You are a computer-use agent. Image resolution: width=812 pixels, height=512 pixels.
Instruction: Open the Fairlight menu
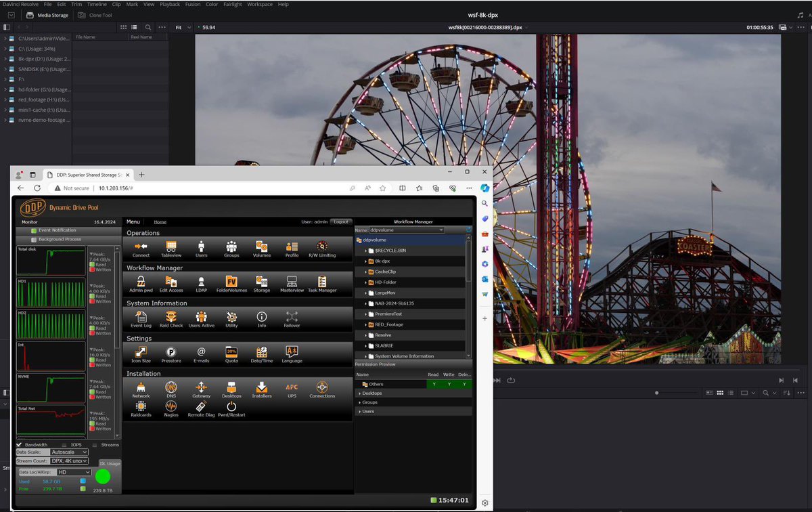click(x=233, y=4)
